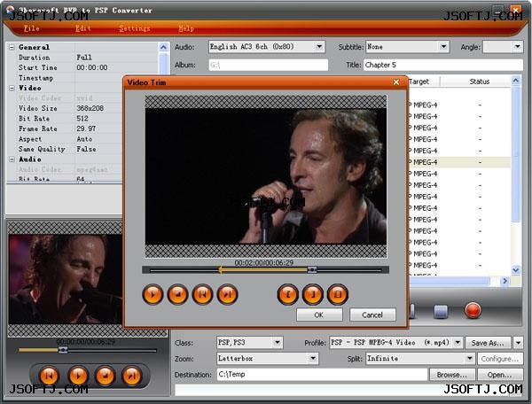This screenshot has height=404, width=532.
Task: Click the Target column header
Action: pos(423,82)
